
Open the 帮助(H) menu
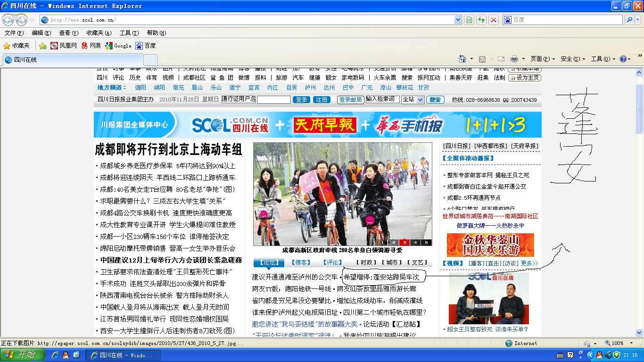[157, 33]
